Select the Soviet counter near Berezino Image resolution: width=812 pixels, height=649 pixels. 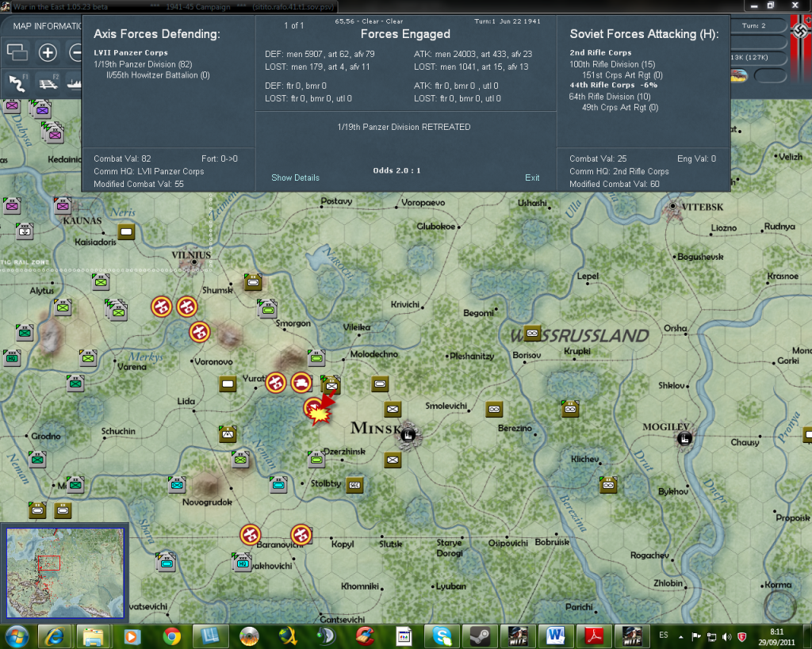point(494,410)
